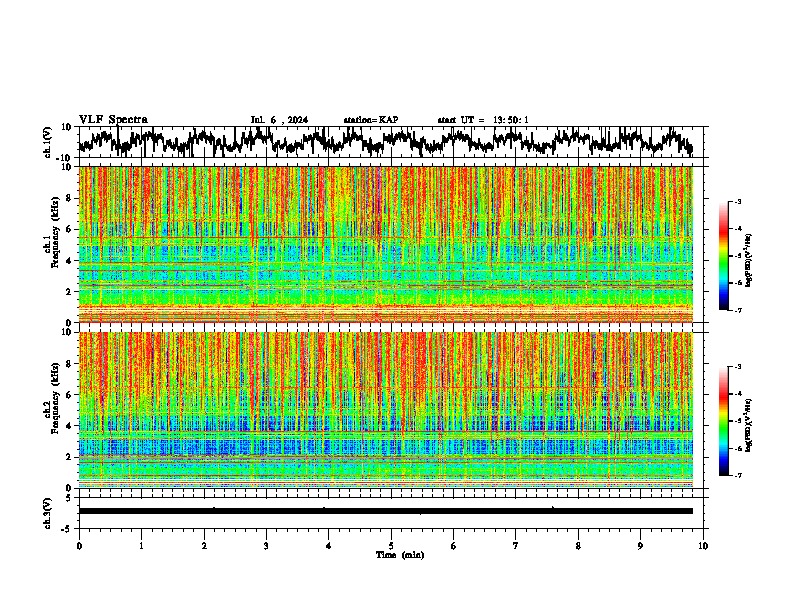
Task: Click the "Time (min)" axis label
Action: (400, 555)
